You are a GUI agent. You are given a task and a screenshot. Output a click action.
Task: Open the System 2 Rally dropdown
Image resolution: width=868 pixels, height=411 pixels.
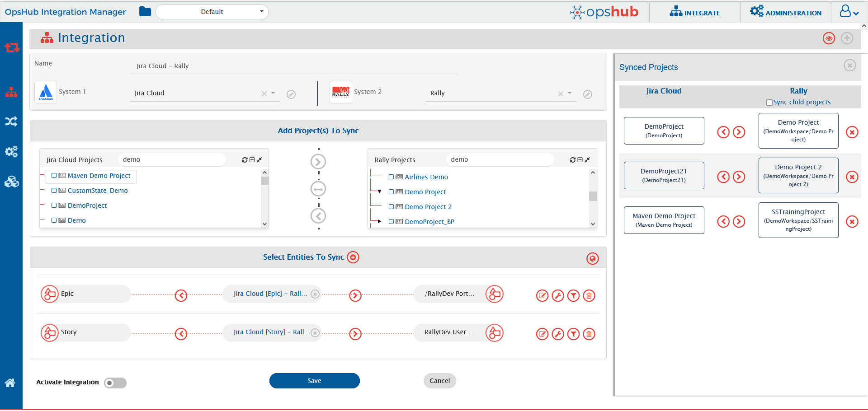(570, 93)
